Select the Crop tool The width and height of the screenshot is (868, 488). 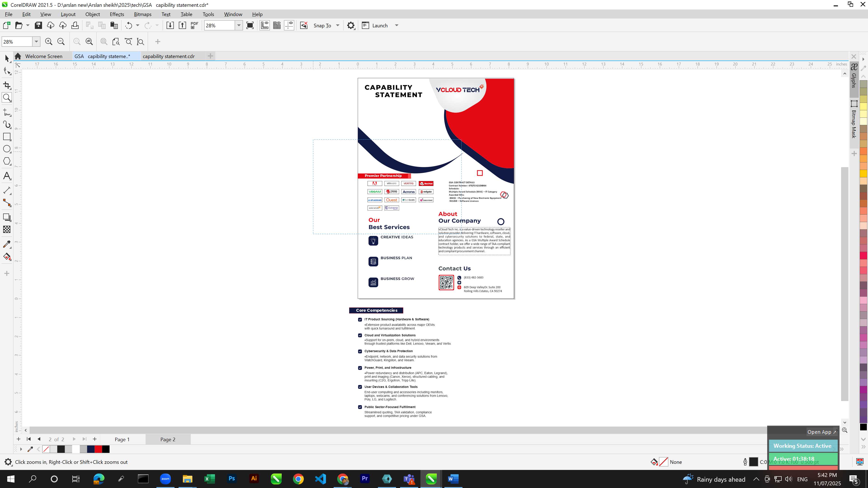click(7, 85)
